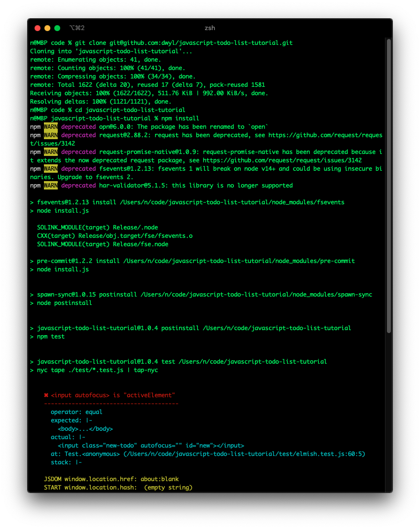The image size is (420, 529).
Task: Click "operator: equal" line
Action: pyautogui.click(x=76, y=412)
